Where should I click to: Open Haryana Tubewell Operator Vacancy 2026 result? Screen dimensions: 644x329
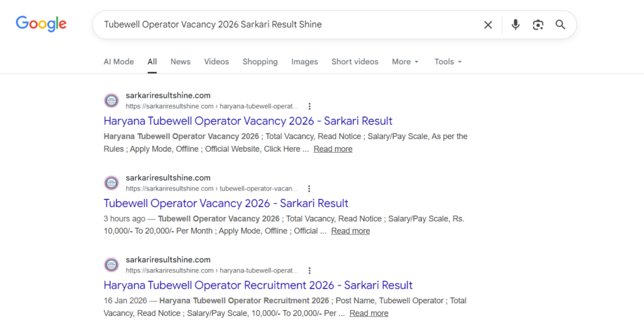[248, 121]
